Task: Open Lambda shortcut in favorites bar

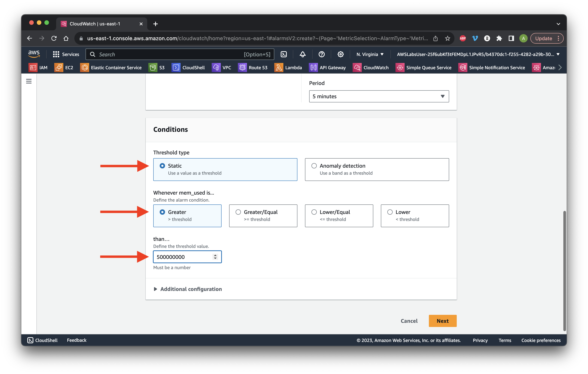Action: 288,68
